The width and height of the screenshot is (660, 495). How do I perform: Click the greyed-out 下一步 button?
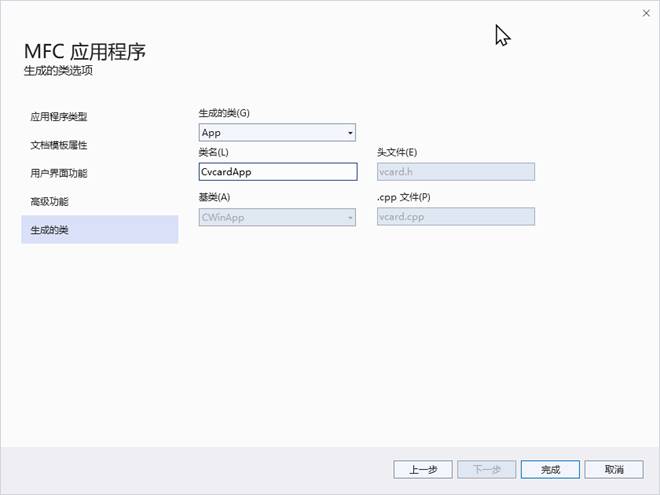click(485, 469)
